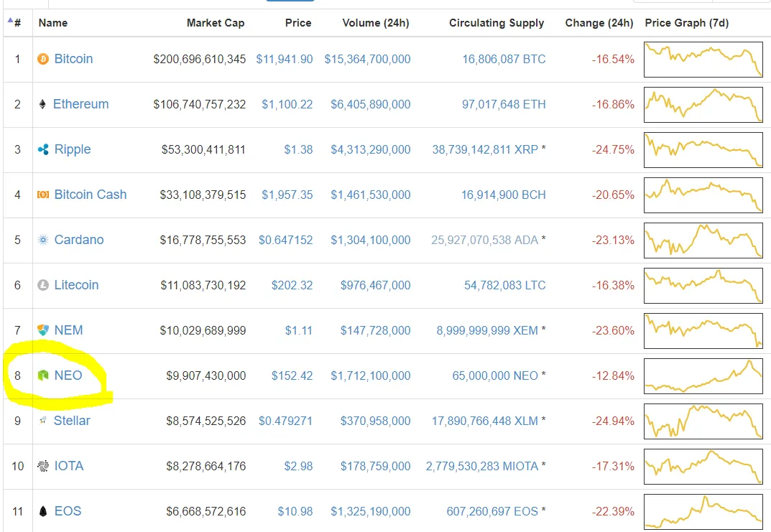
Task: Click supply 8,999,999,999 XEM
Action: click(x=487, y=330)
